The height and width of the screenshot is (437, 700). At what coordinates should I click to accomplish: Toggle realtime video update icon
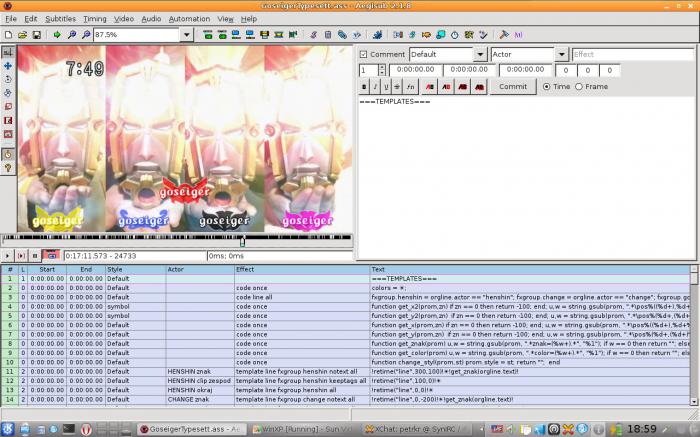pyautogui.click(x=8, y=154)
